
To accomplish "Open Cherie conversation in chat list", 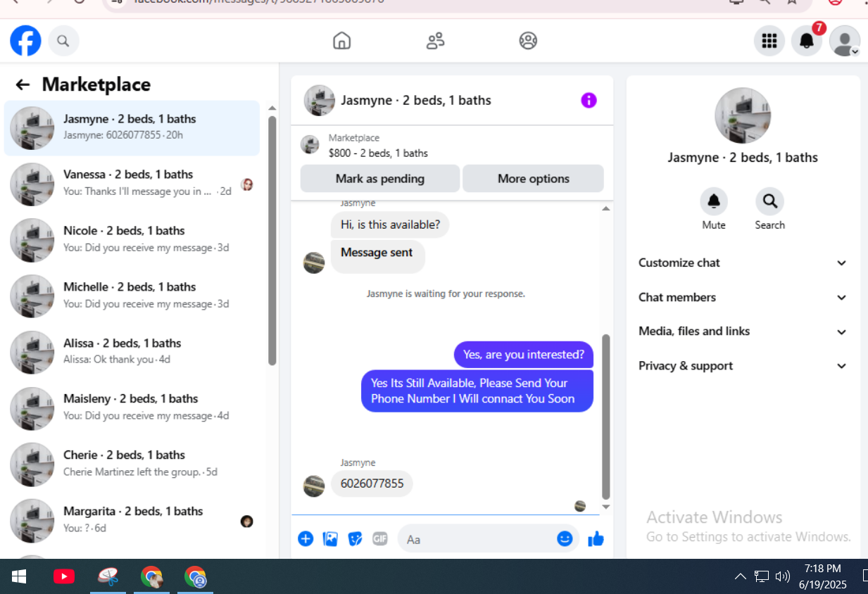I will (132, 465).
